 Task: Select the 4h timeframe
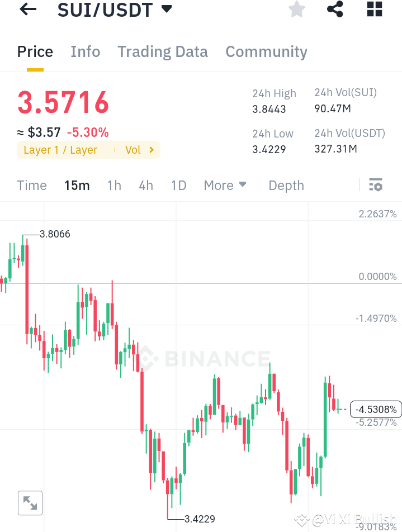146,185
